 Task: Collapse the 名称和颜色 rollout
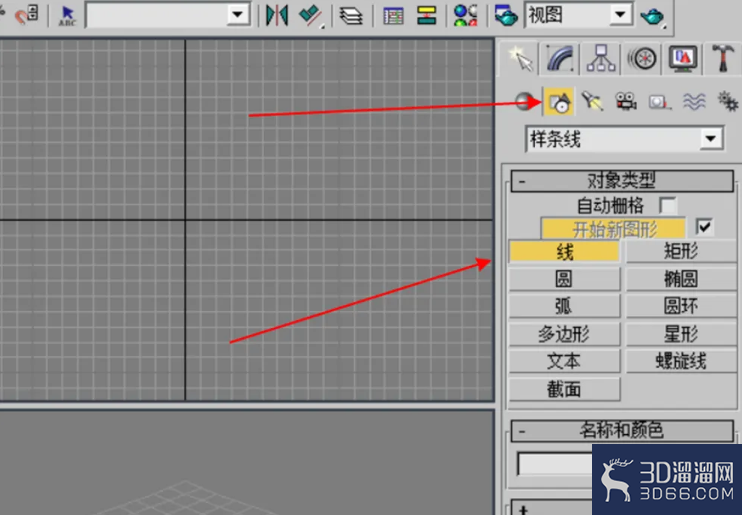pos(622,431)
